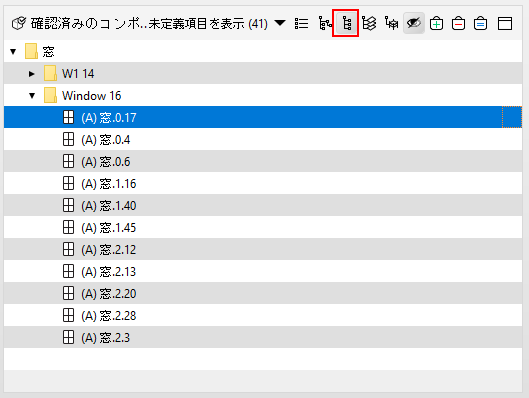Select item (A) 窓.2.13
The width and height of the screenshot is (529, 398).
coord(263,272)
